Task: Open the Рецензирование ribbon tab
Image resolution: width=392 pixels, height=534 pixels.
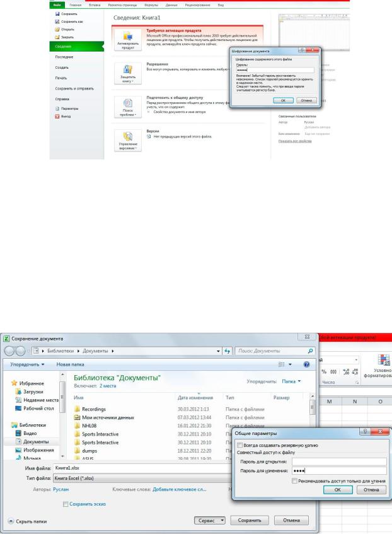Action: (197, 5)
